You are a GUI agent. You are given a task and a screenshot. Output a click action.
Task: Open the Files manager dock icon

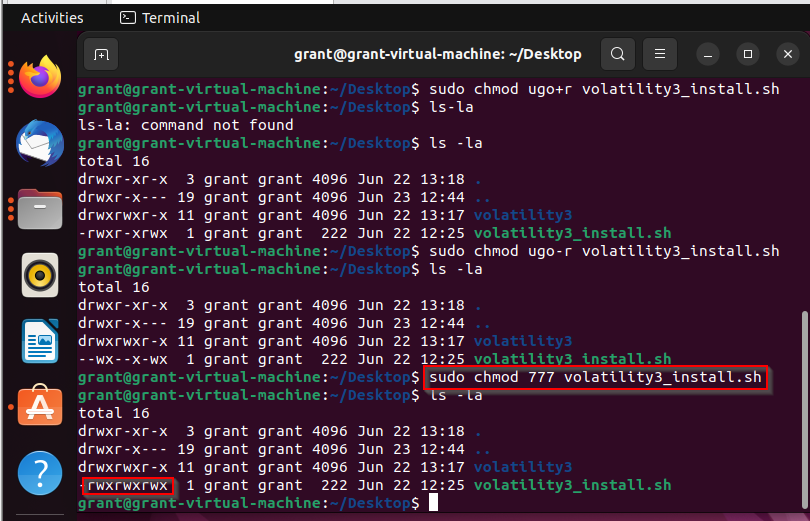coord(40,210)
